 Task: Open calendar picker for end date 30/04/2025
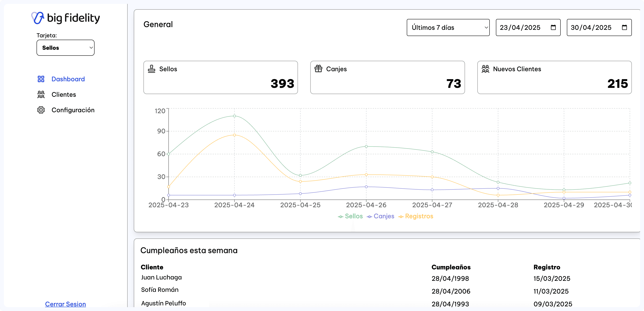pyautogui.click(x=624, y=27)
